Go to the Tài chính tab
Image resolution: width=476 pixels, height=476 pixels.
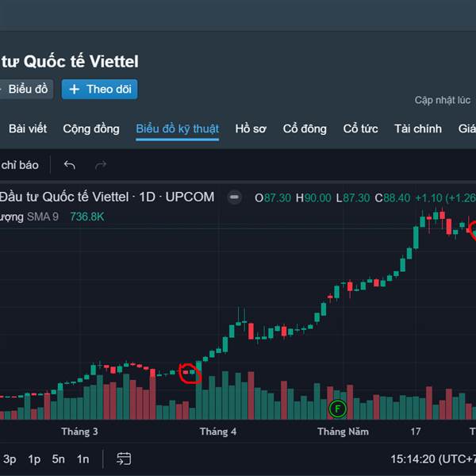418,129
